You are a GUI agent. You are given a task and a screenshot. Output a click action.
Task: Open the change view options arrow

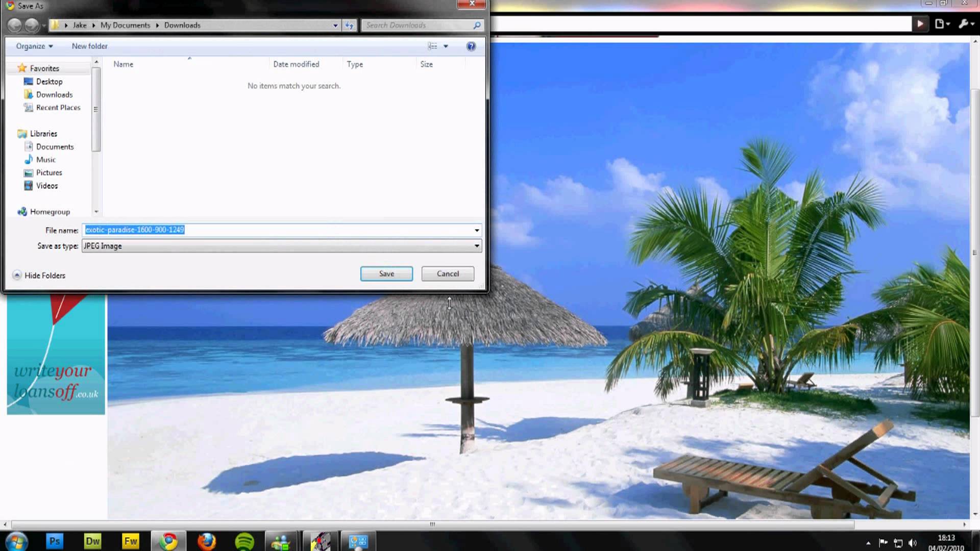446,46
